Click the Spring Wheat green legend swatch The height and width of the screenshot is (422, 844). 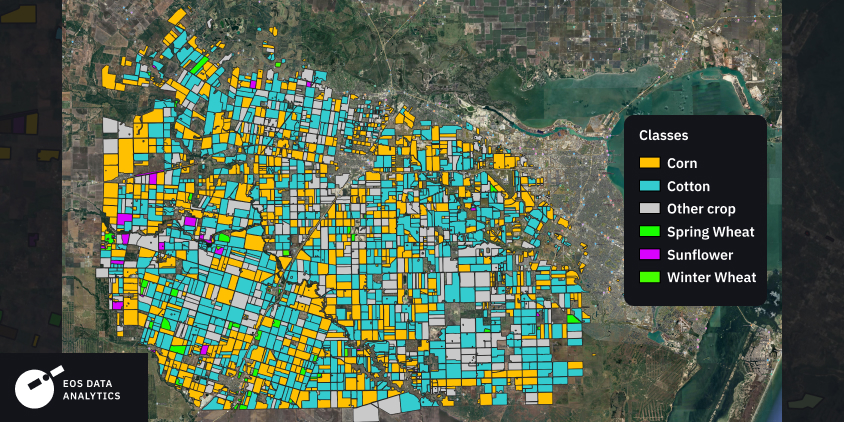click(x=649, y=232)
